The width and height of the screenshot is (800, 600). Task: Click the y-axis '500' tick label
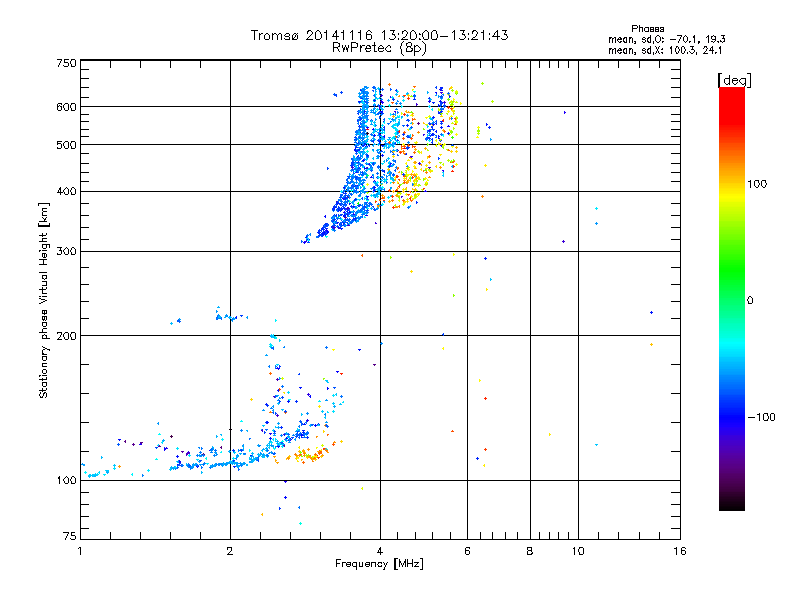pyautogui.click(x=66, y=145)
